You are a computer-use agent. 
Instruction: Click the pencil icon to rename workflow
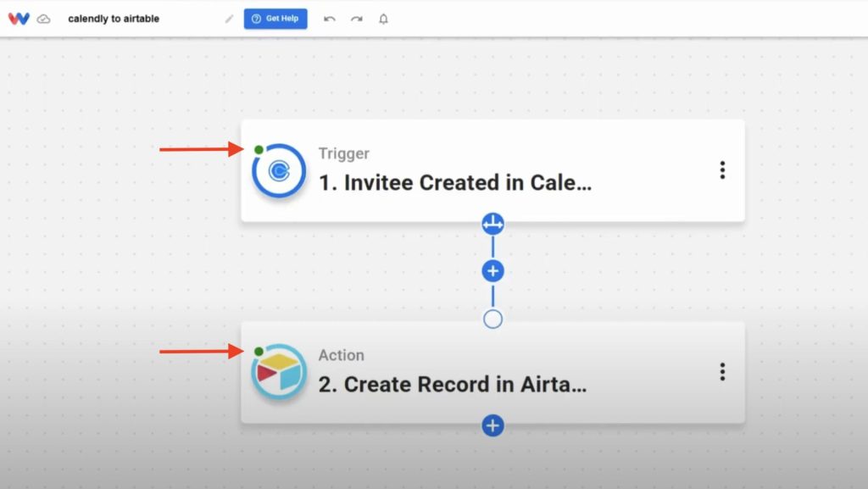pos(229,19)
